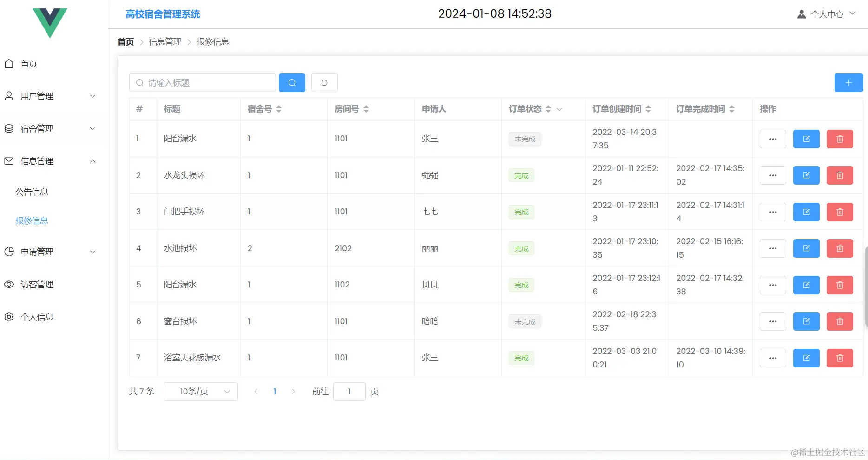Edit the 水龙头损坏 repair record
Image resolution: width=868 pixels, height=460 pixels.
pyautogui.click(x=806, y=175)
